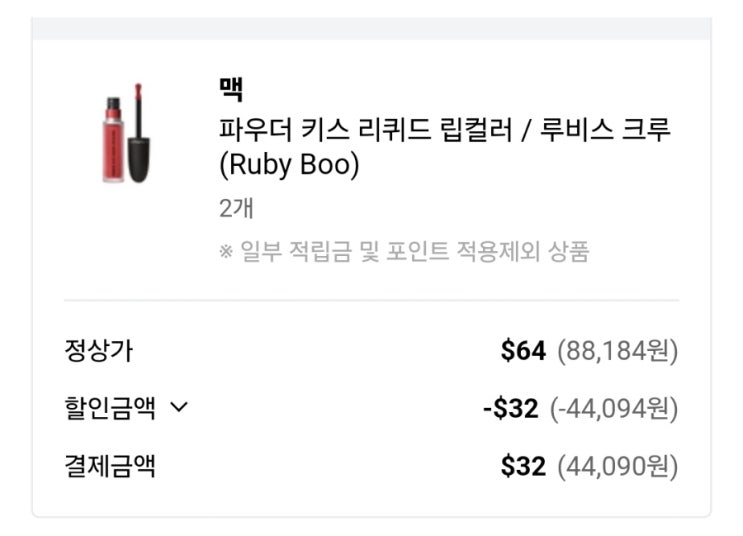Click the $32 payment total
Viewport: 743px width, 536px height.
click(x=523, y=466)
